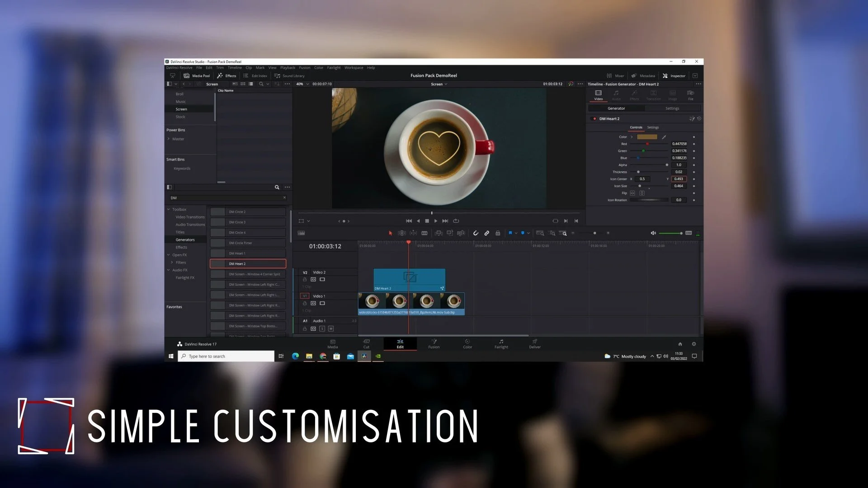The image size is (868, 488).
Task: Activate the Trim Edit Mode tool
Action: 401,233
